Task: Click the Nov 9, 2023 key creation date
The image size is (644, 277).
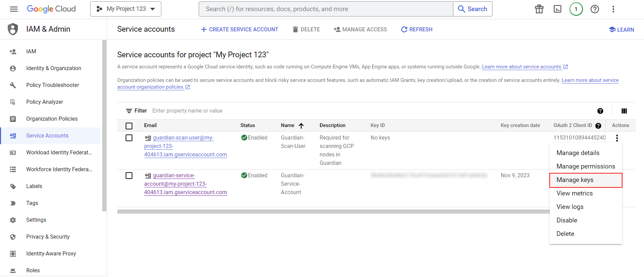Action: point(515,176)
